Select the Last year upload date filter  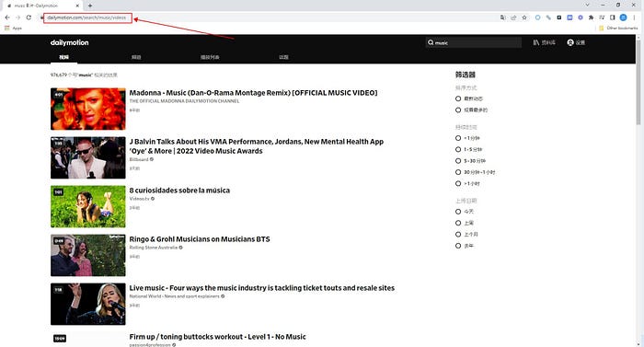458,246
